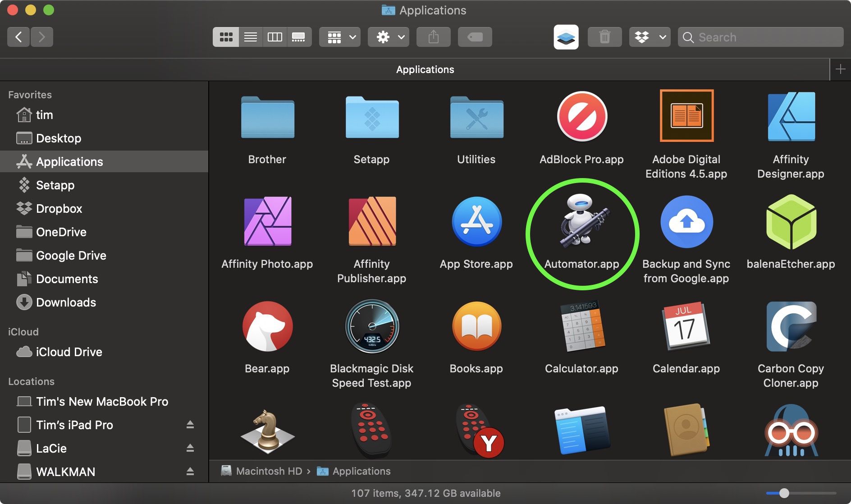This screenshot has width=851, height=504.
Task: Click the back navigation button
Action: pos(18,37)
